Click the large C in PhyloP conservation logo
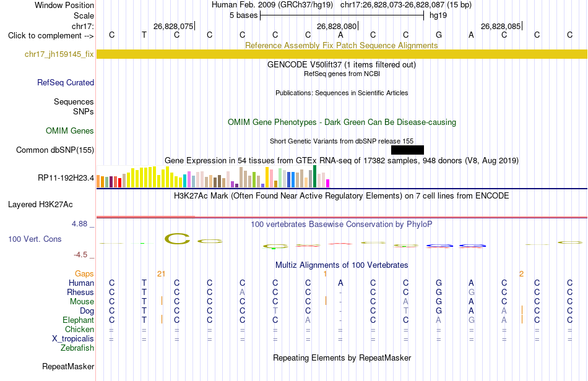588x381 pixels. (x=177, y=239)
